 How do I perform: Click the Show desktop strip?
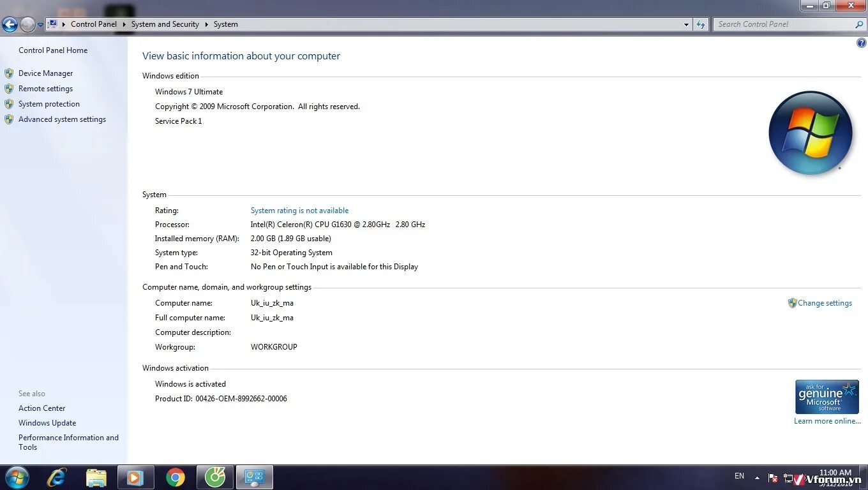[863, 477]
